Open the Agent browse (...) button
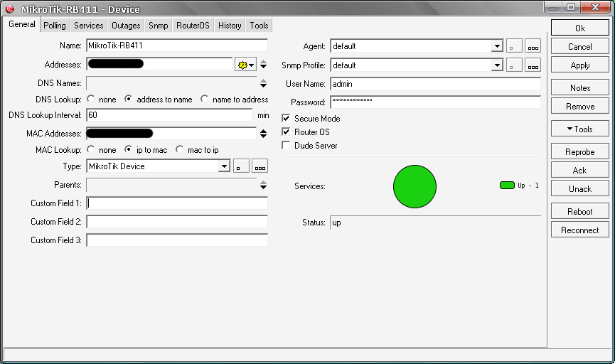The height and width of the screenshot is (364, 615). [x=533, y=46]
